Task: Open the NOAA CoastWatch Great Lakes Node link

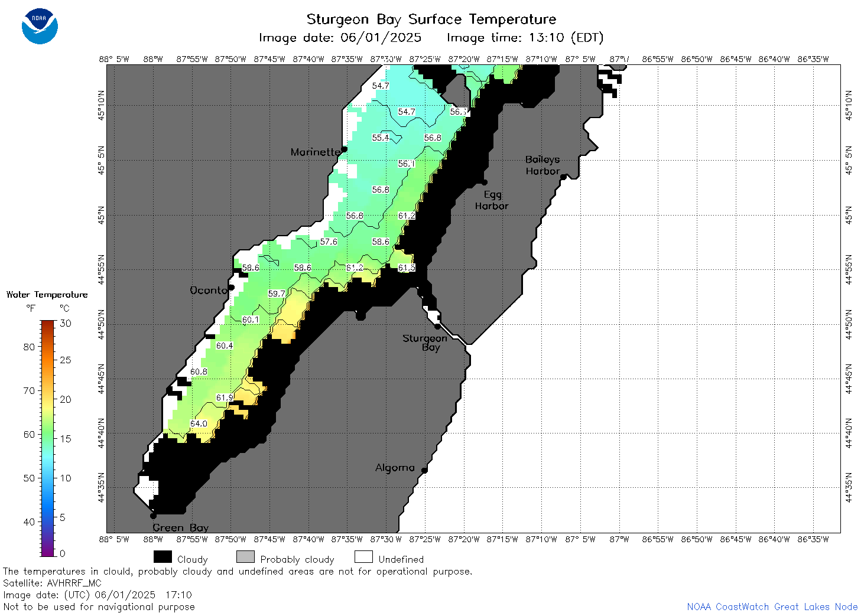Action: click(772, 607)
